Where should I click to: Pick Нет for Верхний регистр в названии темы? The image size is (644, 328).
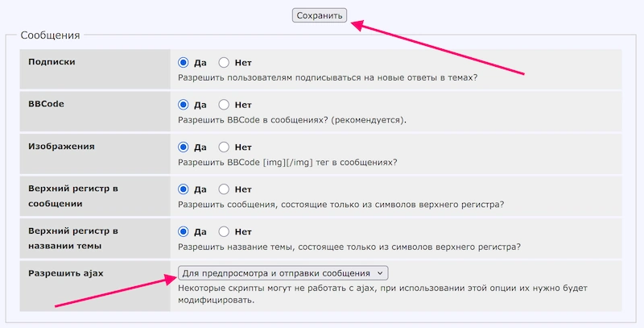tap(224, 232)
